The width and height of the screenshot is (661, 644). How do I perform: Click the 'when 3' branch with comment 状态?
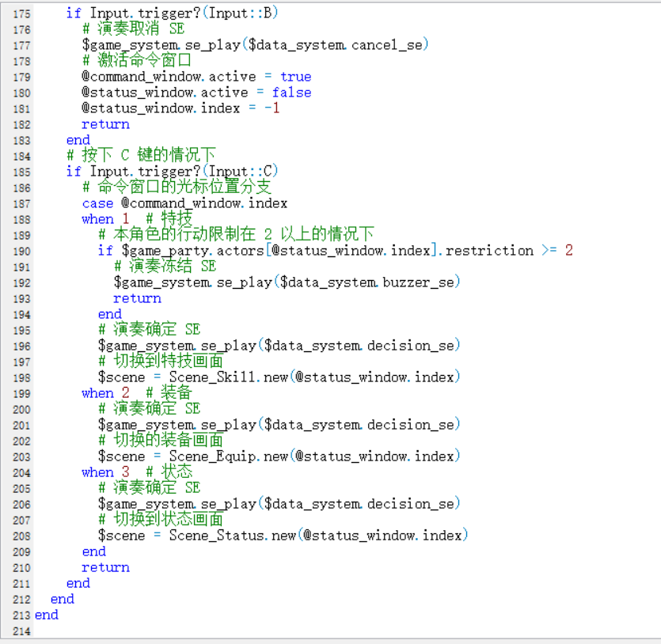137,472
